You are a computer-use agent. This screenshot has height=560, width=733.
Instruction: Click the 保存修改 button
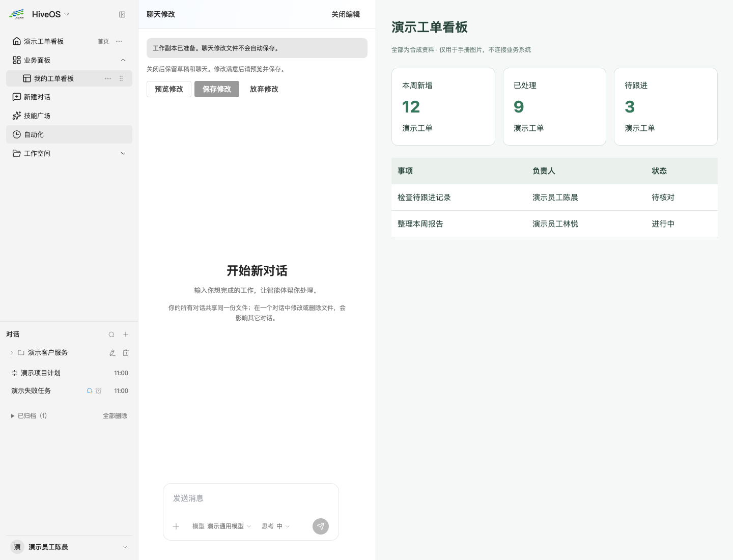[x=217, y=89]
